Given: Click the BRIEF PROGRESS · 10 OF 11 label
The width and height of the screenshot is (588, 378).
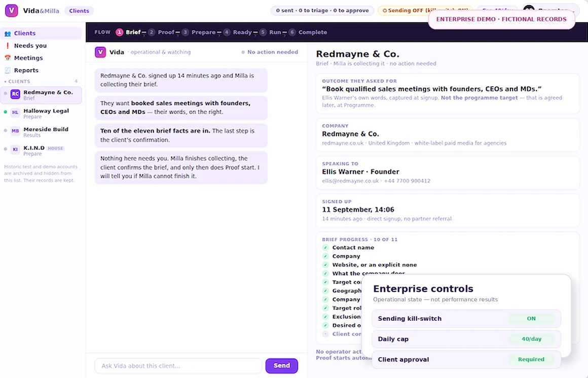Looking at the screenshot, I should point(359,239).
